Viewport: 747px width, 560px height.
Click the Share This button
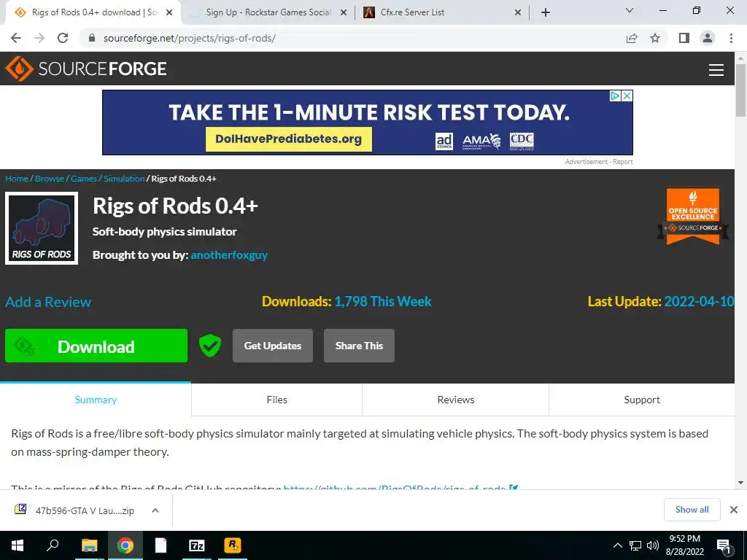pyautogui.click(x=359, y=346)
